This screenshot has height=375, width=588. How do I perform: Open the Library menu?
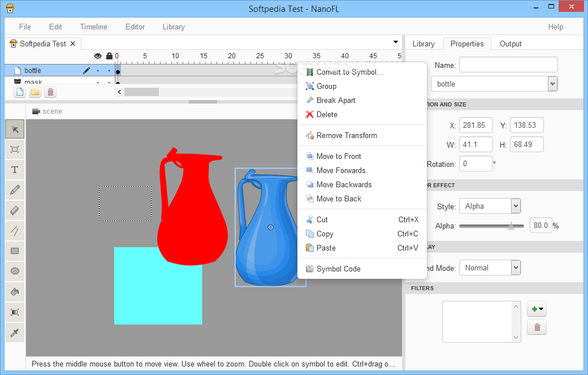(x=174, y=27)
